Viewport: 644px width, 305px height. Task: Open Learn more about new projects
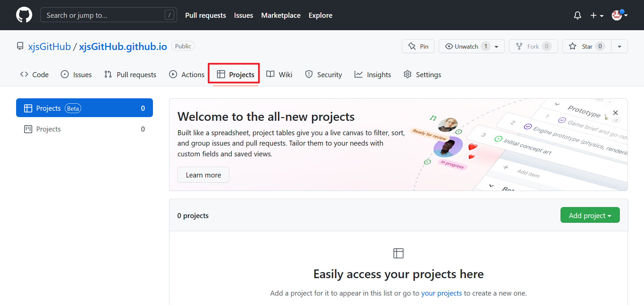tap(203, 175)
